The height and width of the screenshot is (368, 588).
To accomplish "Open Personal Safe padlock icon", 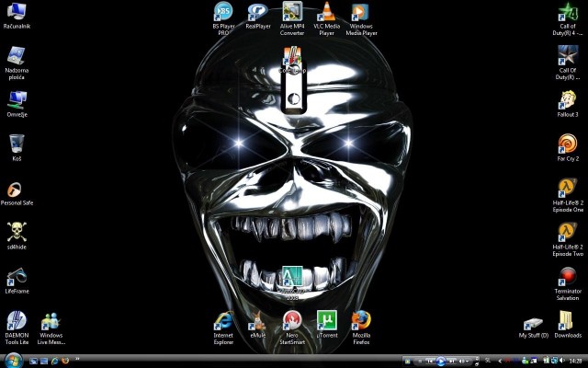I will 17,194.
